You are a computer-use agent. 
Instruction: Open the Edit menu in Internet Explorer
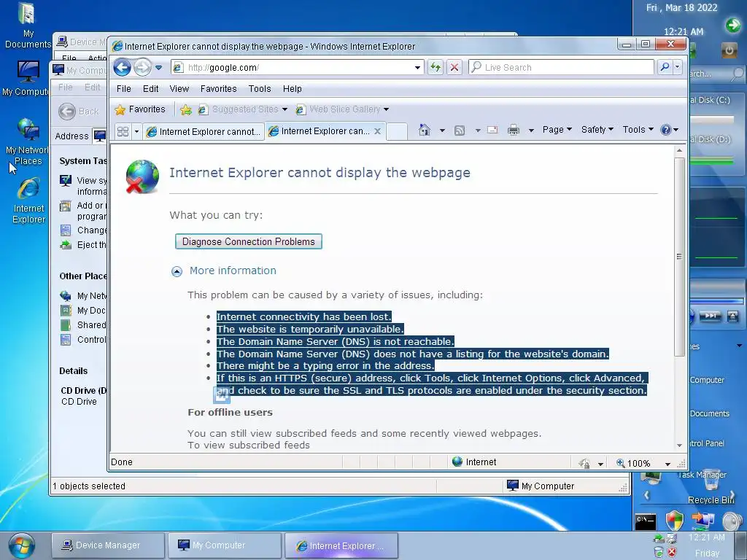[x=150, y=88]
